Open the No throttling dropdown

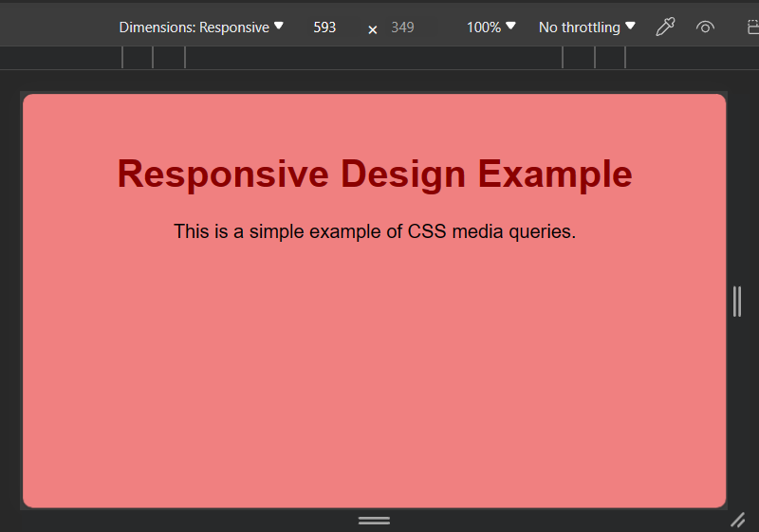tap(586, 28)
